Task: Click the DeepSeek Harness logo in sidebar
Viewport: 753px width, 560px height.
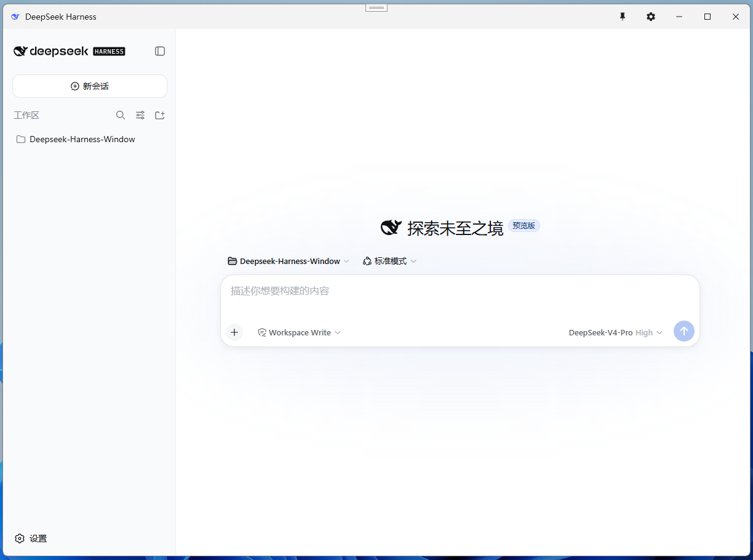Action: [x=70, y=51]
